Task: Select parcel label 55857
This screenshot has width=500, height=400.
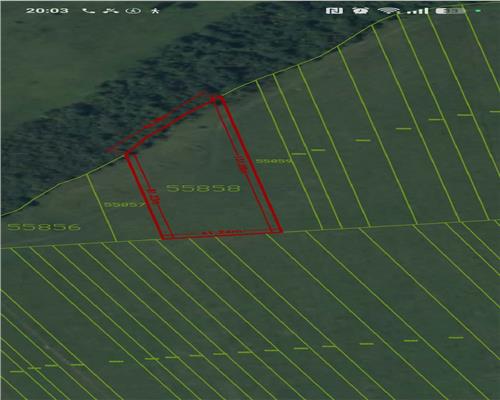Action: (125, 204)
